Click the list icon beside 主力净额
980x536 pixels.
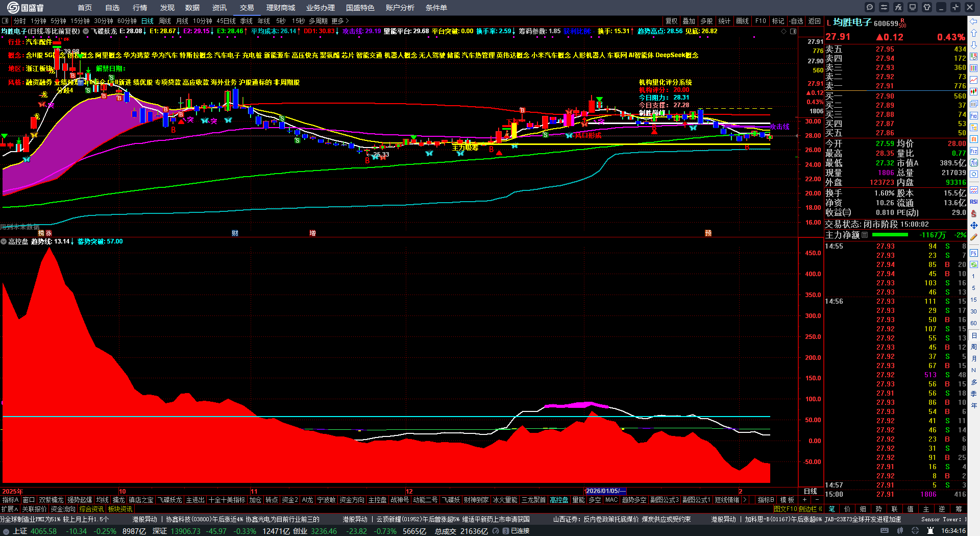click(865, 235)
